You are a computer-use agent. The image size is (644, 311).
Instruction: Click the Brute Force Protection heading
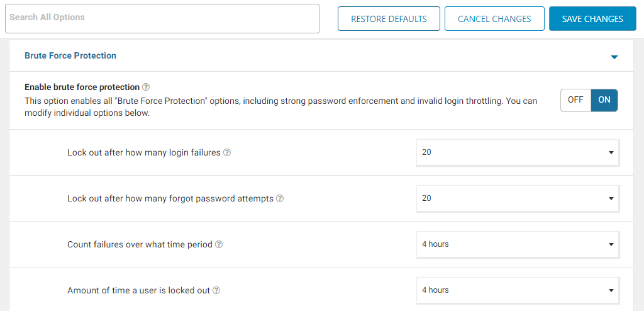[70, 55]
